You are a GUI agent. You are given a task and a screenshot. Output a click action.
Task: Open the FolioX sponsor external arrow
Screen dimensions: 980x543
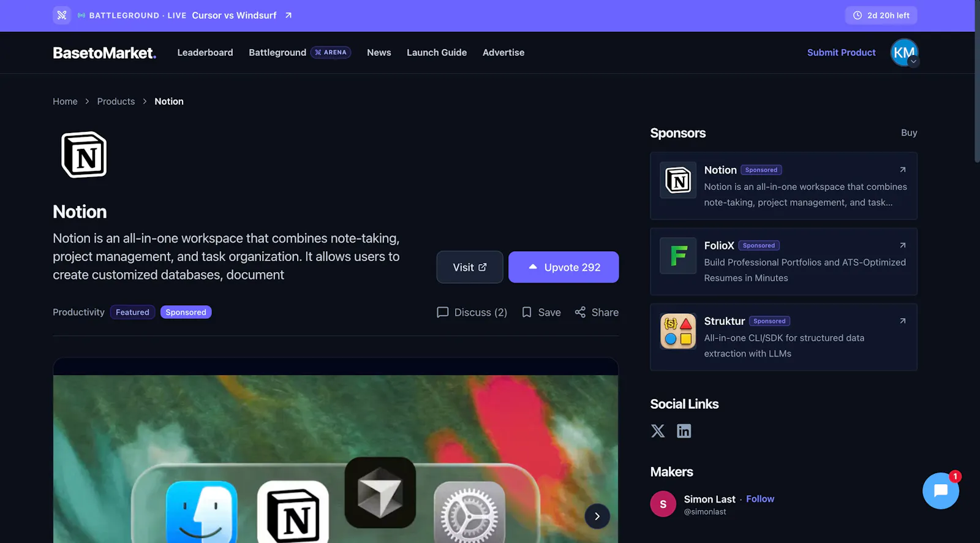(902, 245)
